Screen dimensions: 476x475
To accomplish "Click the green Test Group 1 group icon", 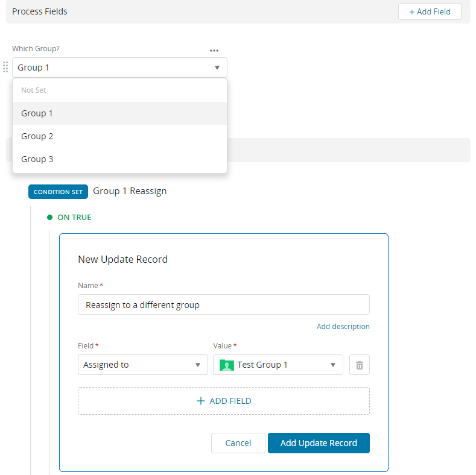I will click(x=227, y=365).
